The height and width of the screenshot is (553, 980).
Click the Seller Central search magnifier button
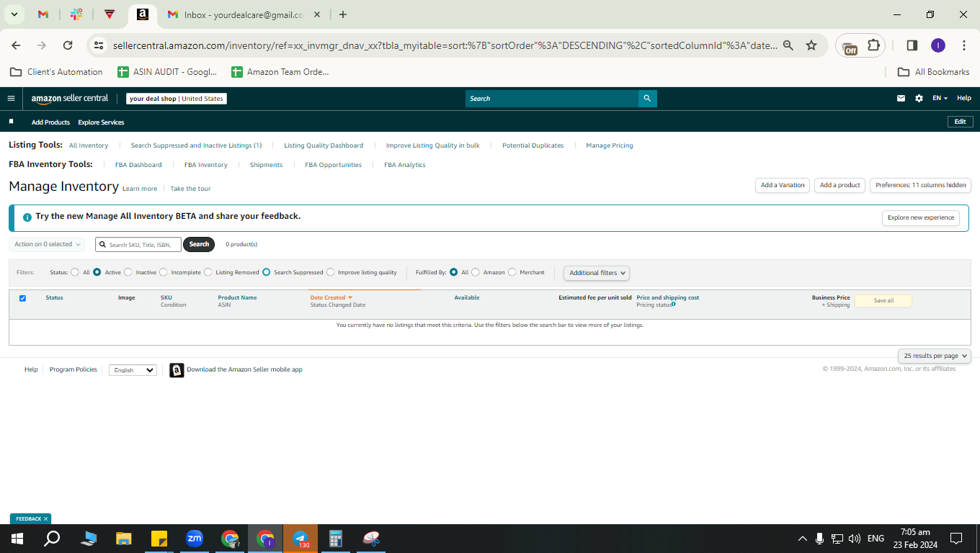(647, 99)
